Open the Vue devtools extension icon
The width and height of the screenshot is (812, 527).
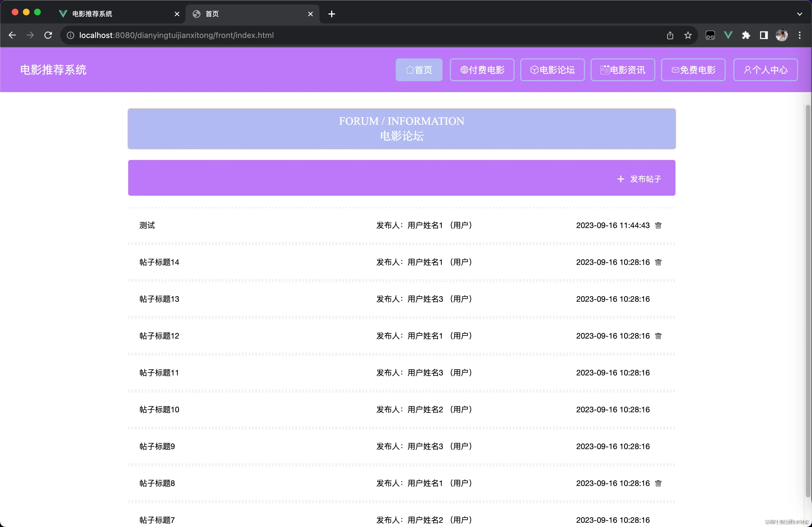click(x=728, y=35)
